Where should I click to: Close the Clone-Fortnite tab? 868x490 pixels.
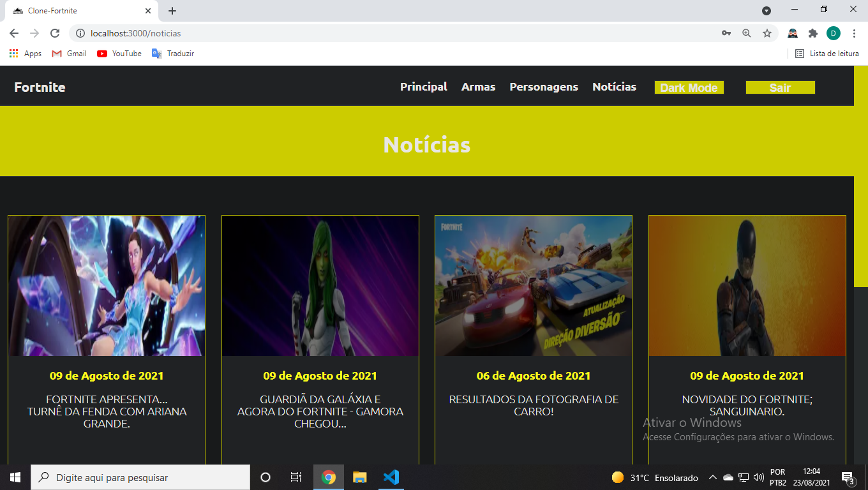click(148, 11)
